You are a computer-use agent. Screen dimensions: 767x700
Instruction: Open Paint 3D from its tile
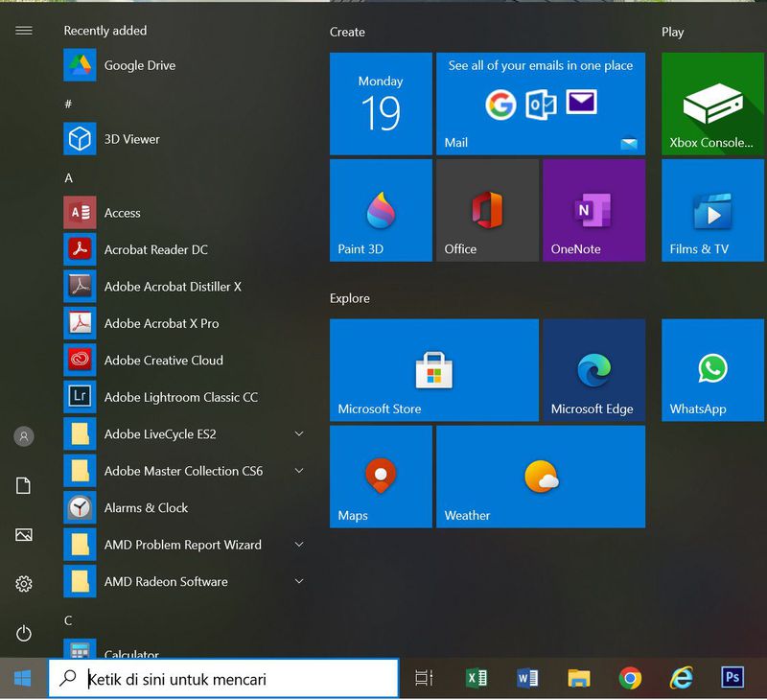381,209
